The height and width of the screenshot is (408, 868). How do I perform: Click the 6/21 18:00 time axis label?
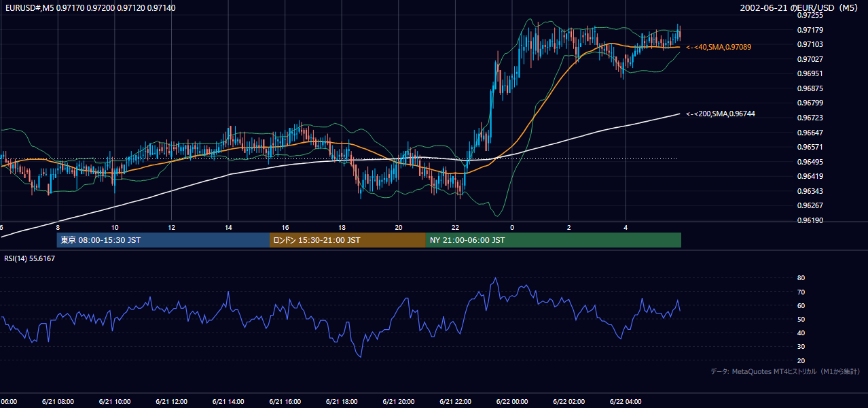341,401
